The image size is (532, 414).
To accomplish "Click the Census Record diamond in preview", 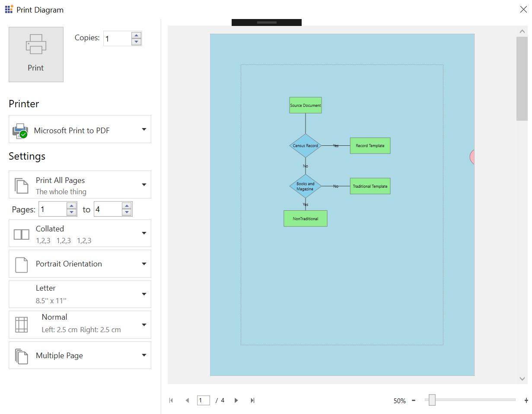I will pos(306,145).
